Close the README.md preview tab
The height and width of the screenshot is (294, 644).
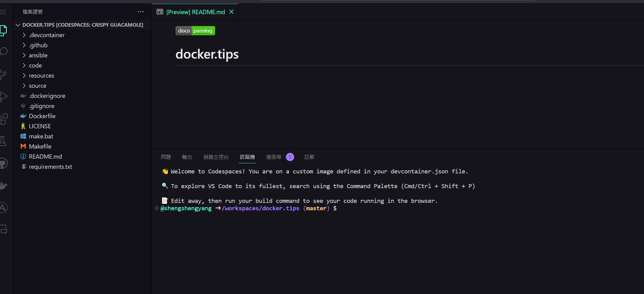tap(231, 12)
